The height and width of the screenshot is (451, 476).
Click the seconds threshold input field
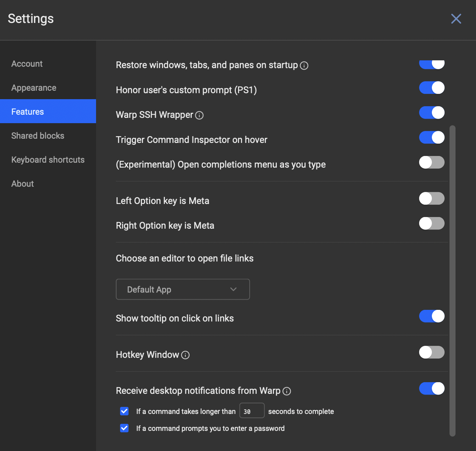(x=252, y=411)
